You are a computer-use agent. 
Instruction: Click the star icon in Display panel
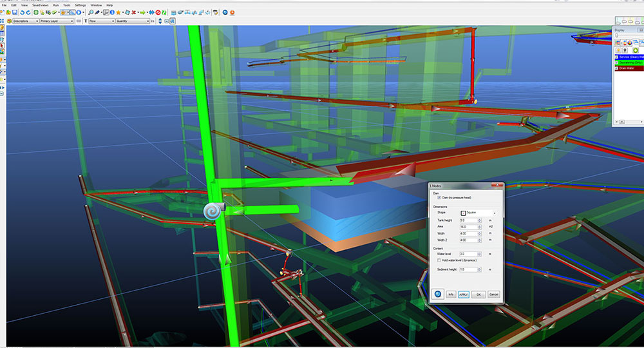(618, 50)
